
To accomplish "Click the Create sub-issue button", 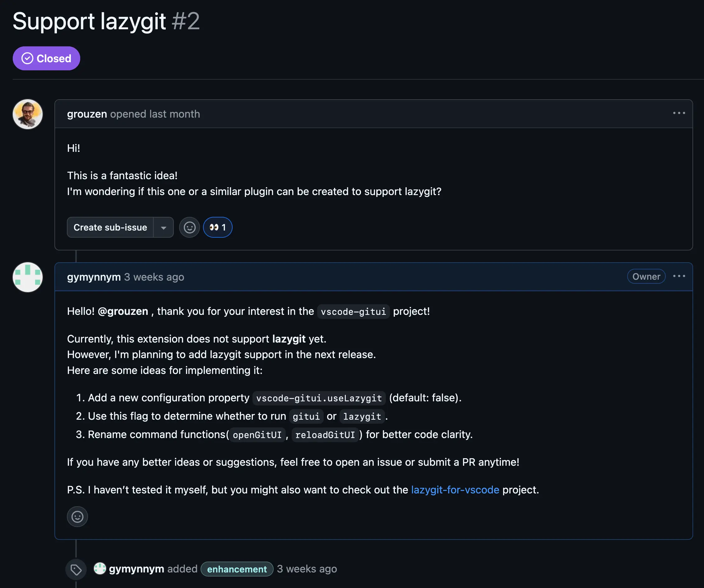I will tap(110, 227).
